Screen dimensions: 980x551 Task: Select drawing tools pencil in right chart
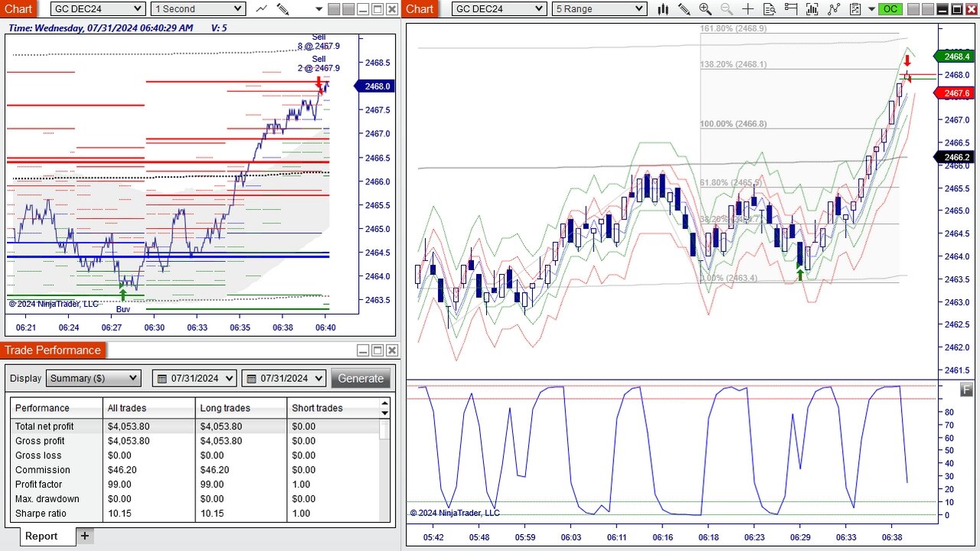point(684,9)
